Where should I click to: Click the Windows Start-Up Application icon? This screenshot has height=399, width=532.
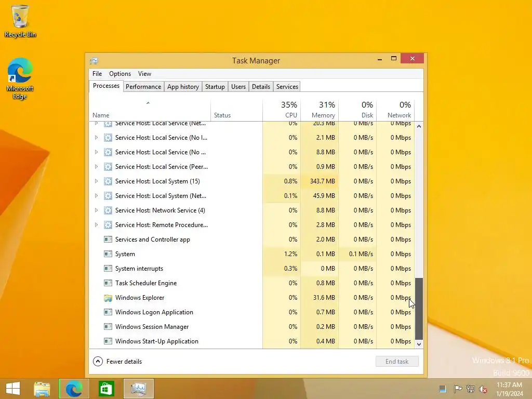point(108,341)
